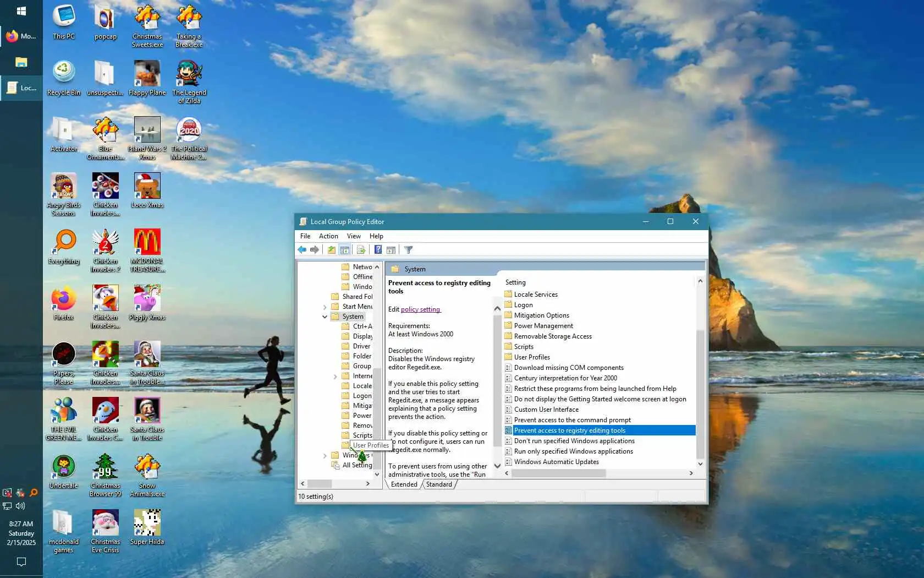Click the down arrow of the description scrollbar
Image resolution: width=924 pixels, height=578 pixels.
pyautogui.click(x=498, y=466)
